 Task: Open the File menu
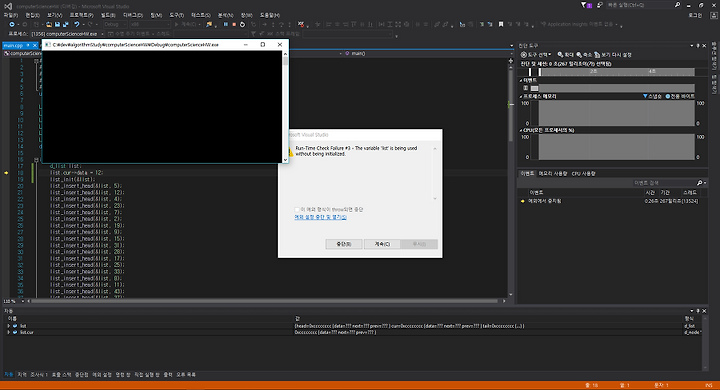coord(11,15)
